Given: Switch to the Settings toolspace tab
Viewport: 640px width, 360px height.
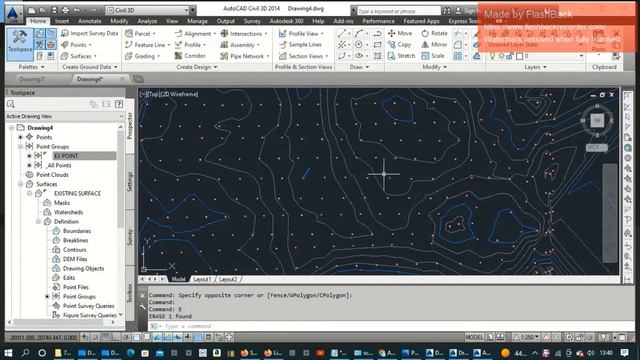Looking at the screenshot, I should coord(130,182).
